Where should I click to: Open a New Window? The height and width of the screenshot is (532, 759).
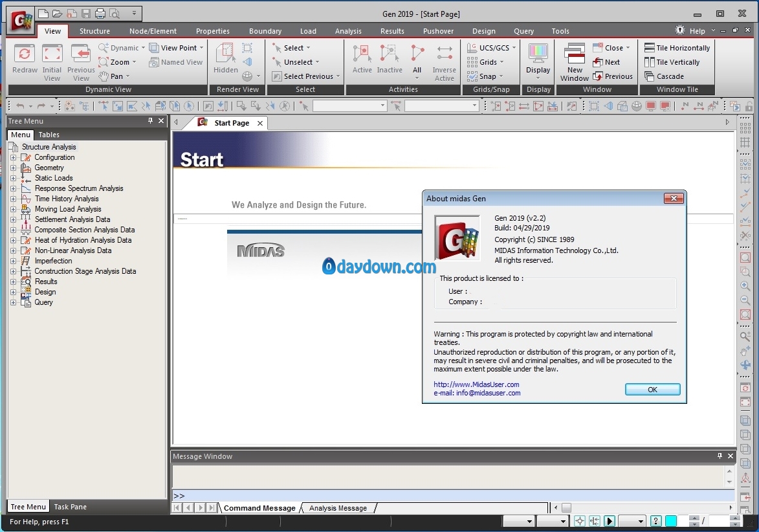coord(575,62)
